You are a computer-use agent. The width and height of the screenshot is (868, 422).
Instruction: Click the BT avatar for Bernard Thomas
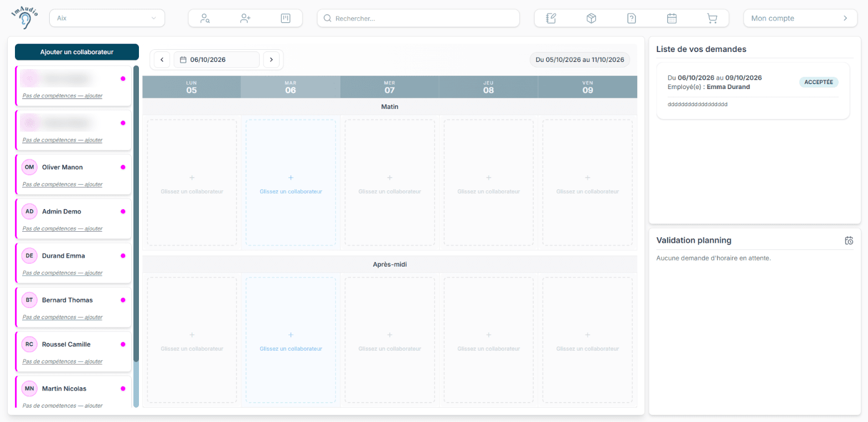click(29, 300)
